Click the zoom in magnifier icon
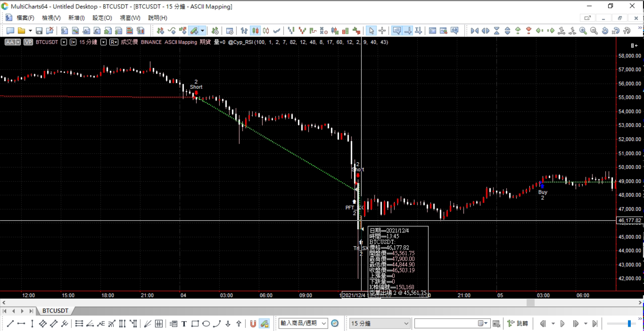 pos(583,31)
